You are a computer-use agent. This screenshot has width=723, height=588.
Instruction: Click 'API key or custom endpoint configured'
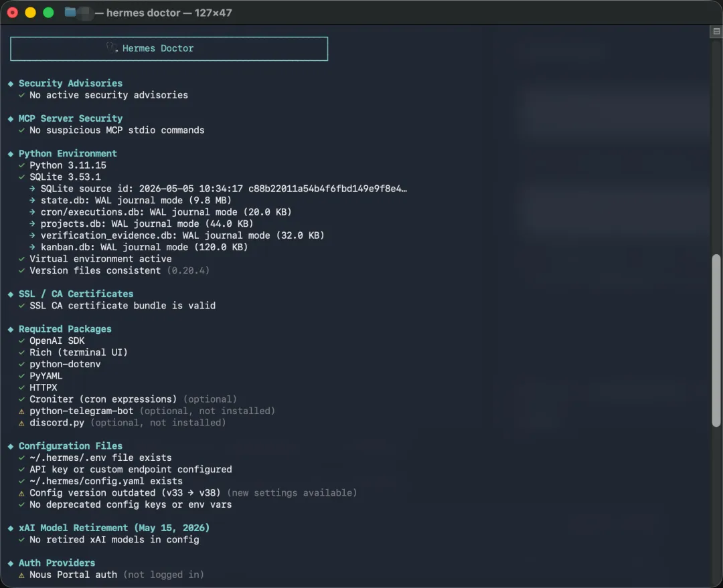131,470
